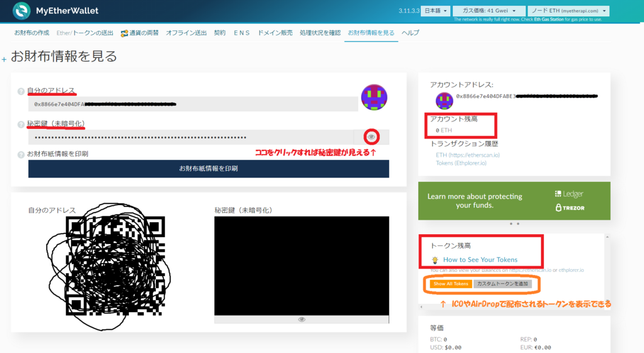Click the TREZOR logo in the banner
The height and width of the screenshot is (353, 644).
[x=570, y=208]
